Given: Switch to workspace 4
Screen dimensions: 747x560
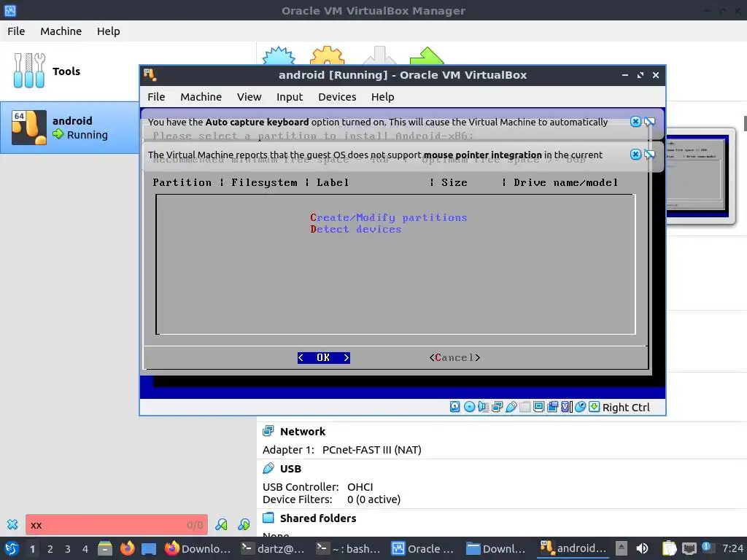Looking at the screenshot, I should point(85,548).
